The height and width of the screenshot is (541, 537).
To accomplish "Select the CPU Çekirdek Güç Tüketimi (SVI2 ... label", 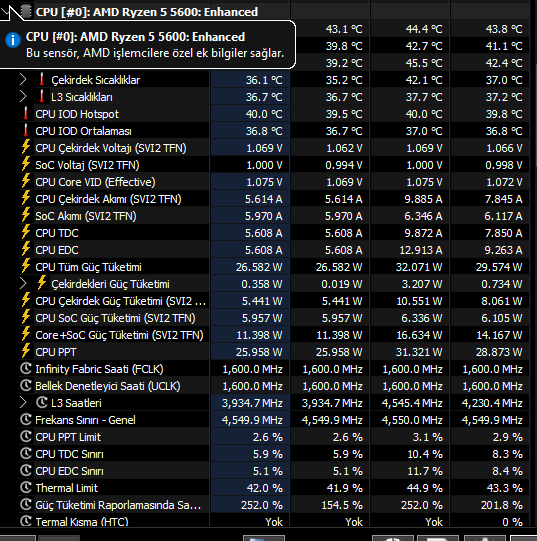I will pos(120,301).
